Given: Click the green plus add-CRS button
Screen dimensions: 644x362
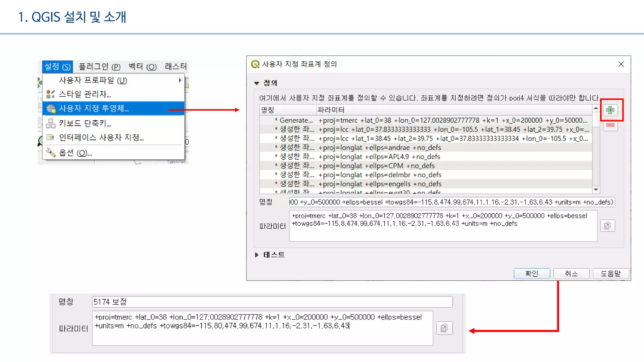Looking at the screenshot, I should click(x=610, y=110).
